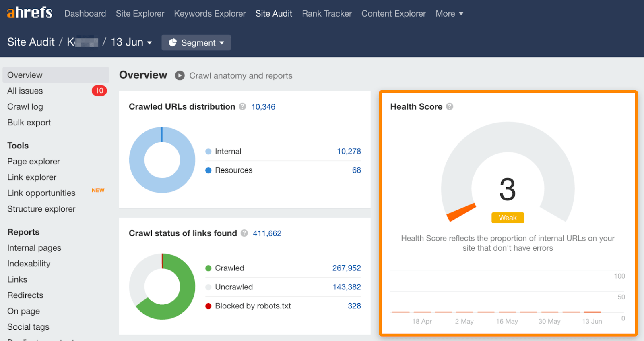Play the Crawl anatomy and reports video
The height and width of the screenshot is (341, 644).
tap(180, 76)
